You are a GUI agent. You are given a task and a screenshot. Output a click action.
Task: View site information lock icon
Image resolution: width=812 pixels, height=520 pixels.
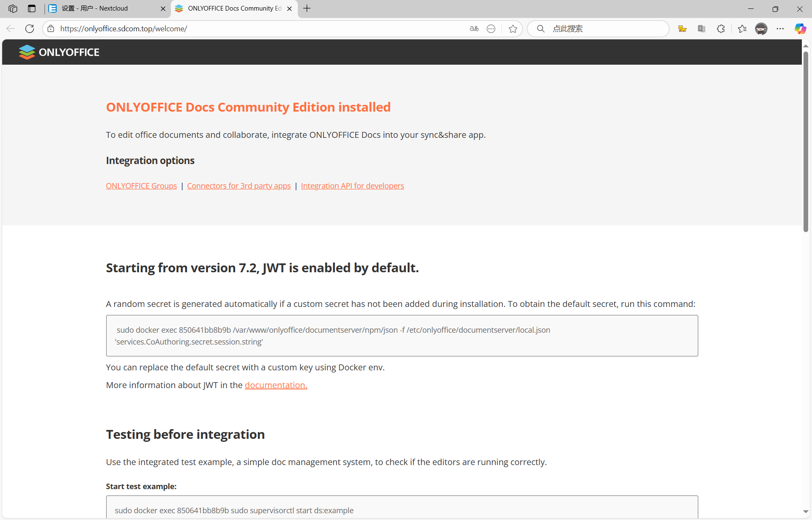pos(51,29)
